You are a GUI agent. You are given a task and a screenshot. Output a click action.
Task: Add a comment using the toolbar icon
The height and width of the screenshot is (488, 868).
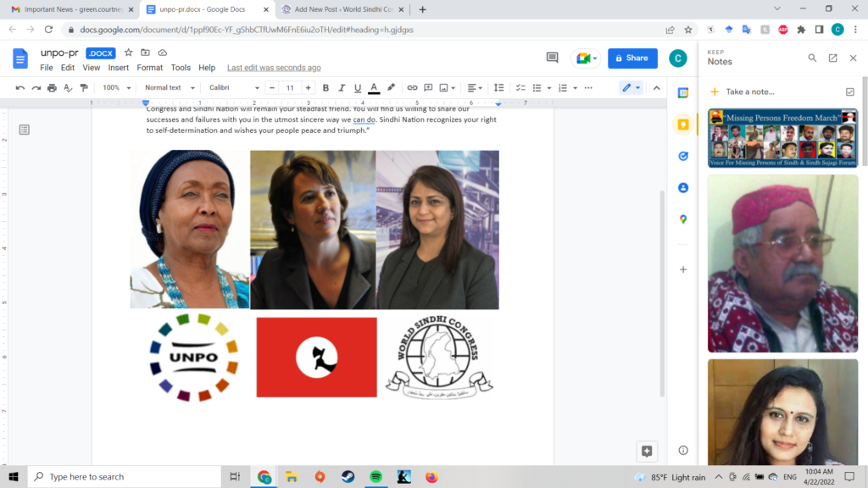[428, 88]
